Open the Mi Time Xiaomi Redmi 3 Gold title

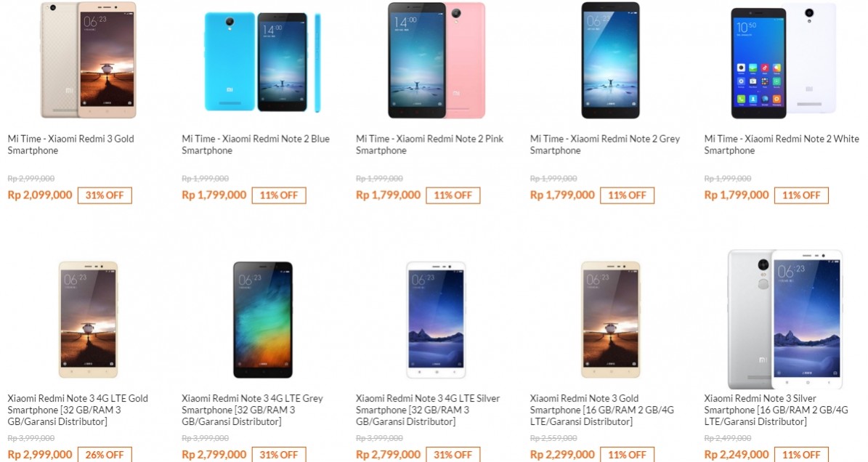tap(71, 145)
